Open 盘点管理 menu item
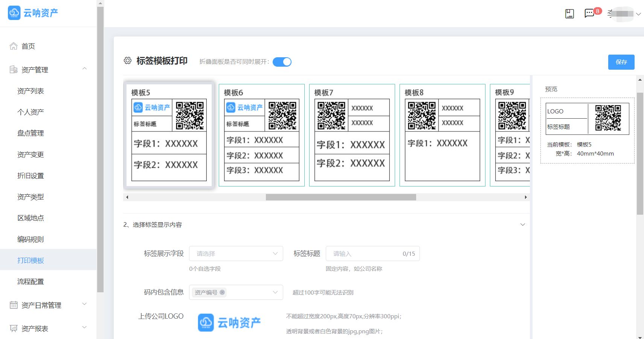This screenshot has height=339, width=644. [48, 133]
